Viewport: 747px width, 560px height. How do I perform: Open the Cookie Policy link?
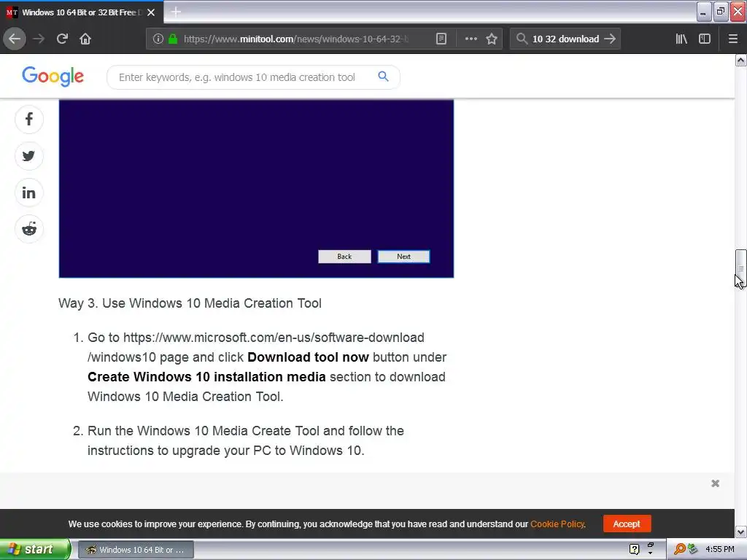point(557,524)
